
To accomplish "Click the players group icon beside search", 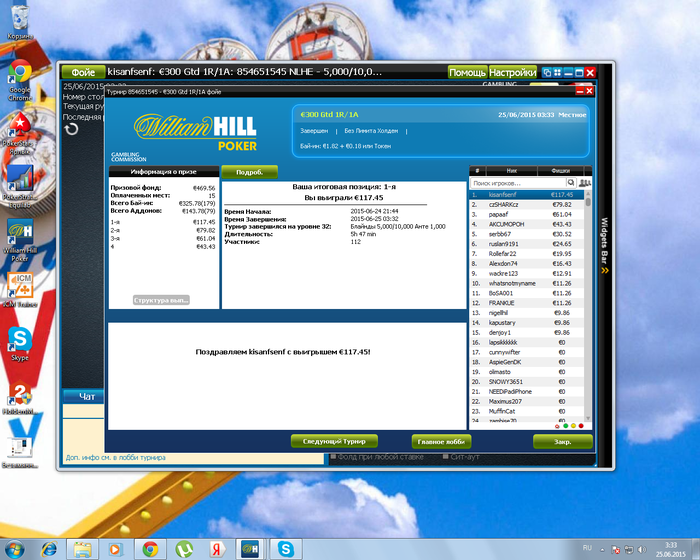I will point(584,183).
